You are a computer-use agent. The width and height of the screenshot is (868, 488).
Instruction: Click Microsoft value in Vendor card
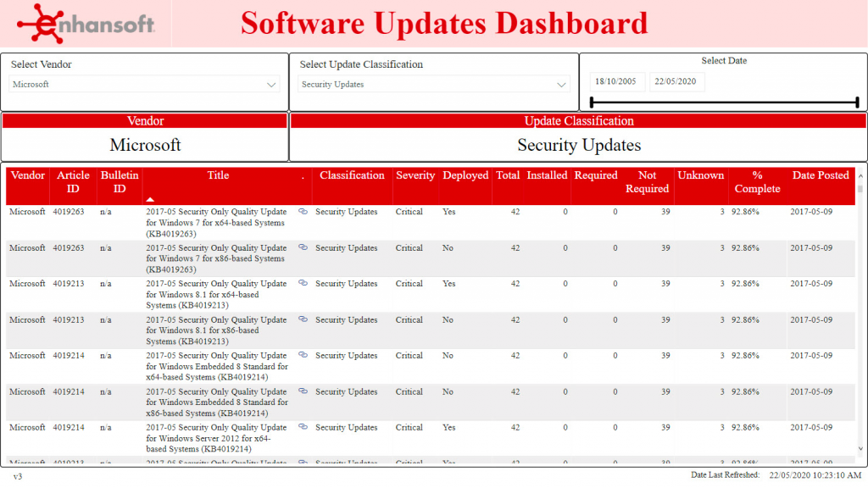pos(145,145)
